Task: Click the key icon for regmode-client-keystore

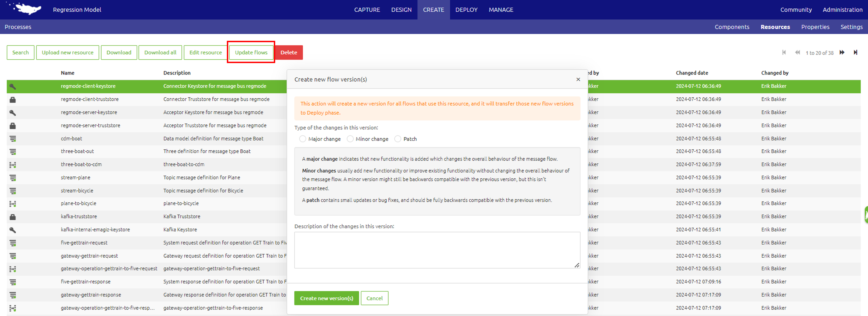Action: click(12, 86)
